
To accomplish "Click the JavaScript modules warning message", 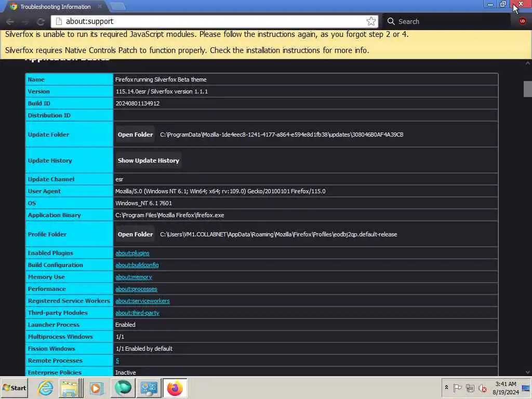I will (207, 34).
